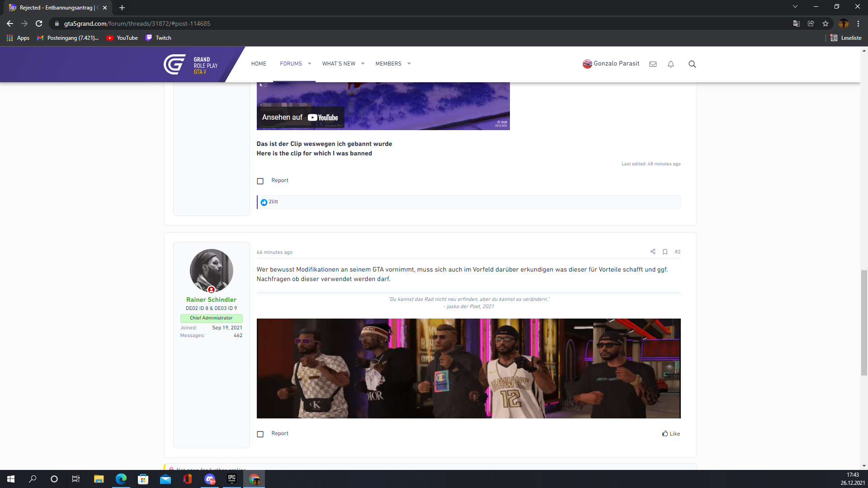This screenshot has width=868, height=488.
Task: Open the Twitch bookmark
Action: pyautogui.click(x=158, y=38)
